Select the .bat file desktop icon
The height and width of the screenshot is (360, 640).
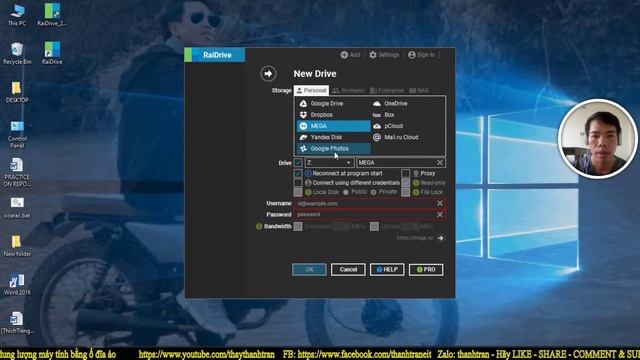point(17,207)
